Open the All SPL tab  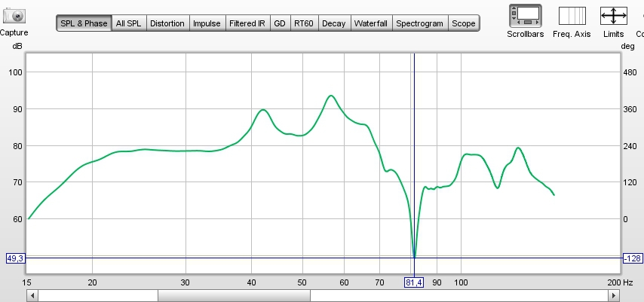coord(129,23)
